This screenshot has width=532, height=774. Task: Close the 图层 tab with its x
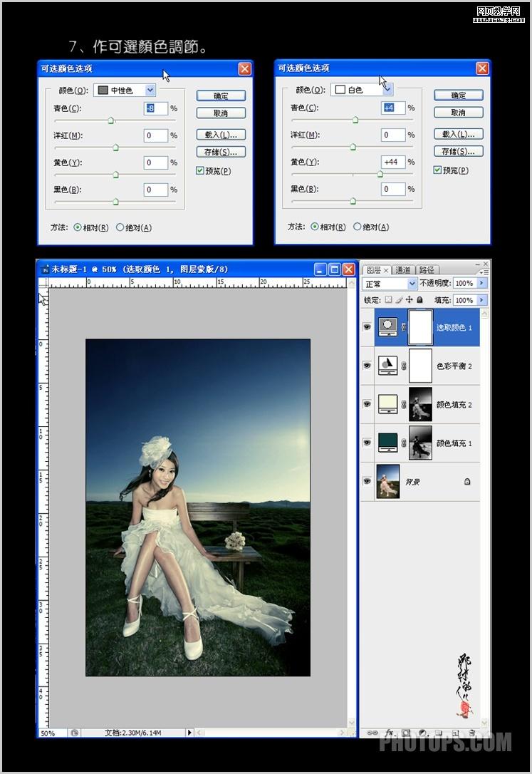pos(386,271)
